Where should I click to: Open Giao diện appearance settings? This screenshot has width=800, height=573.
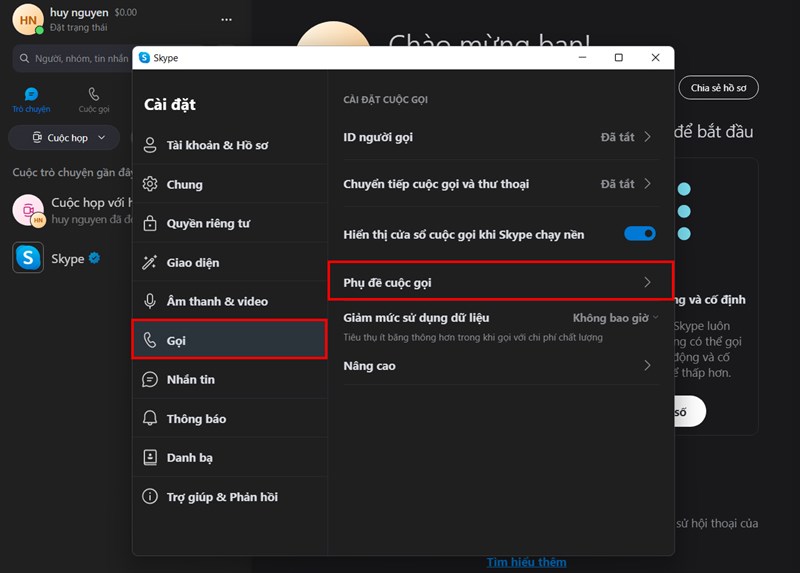tap(230, 262)
